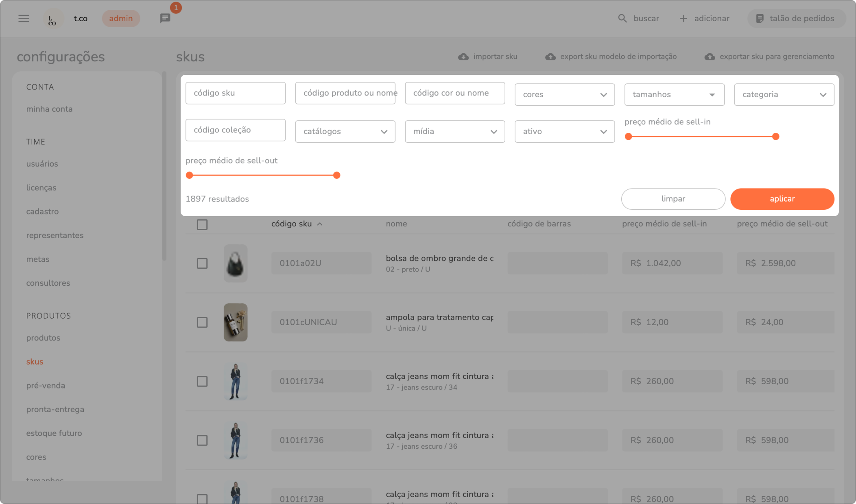Image resolution: width=856 pixels, height=504 pixels.
Task: Open representantes in the sidebar
Action: tap(55, 235)
